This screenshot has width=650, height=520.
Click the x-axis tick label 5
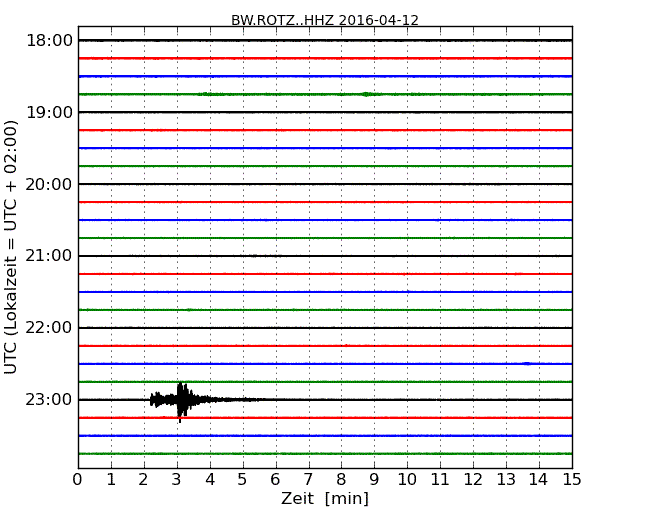pos(243,480)
